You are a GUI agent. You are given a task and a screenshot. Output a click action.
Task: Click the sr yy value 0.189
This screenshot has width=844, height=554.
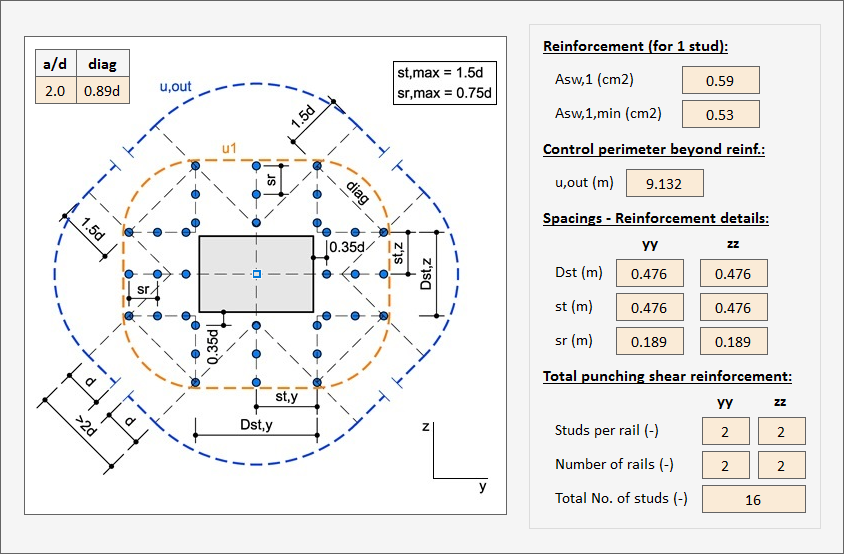point(649,341)
